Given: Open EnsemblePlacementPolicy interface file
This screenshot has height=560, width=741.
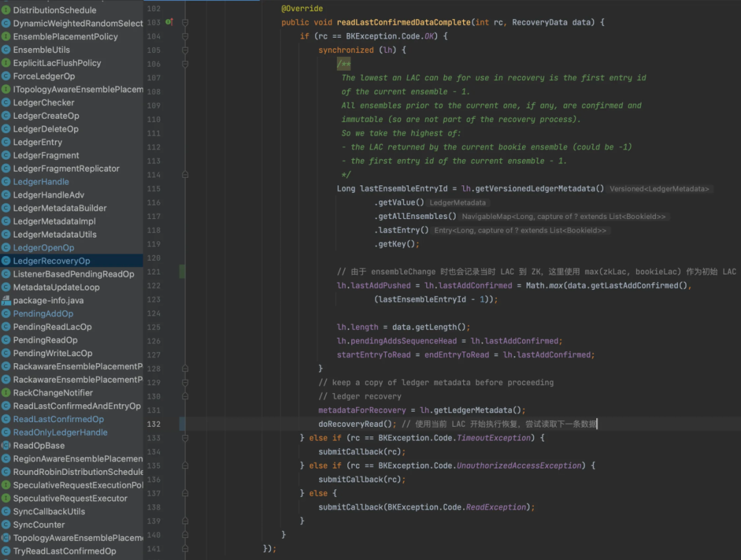Looking at the screenshot, I should (65, 36).
